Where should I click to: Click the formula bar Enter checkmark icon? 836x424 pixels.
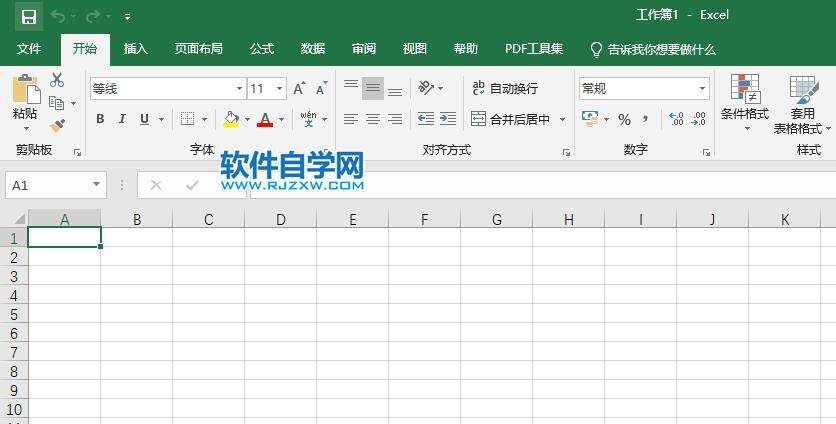tap(192, 185)
